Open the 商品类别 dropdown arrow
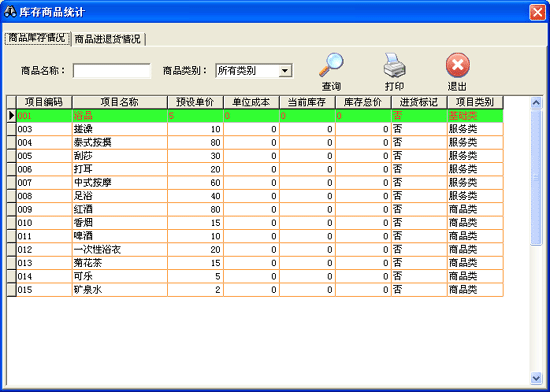Image resolution: width=550 pixels, height=392 pixels. click(x=285, y=71)
